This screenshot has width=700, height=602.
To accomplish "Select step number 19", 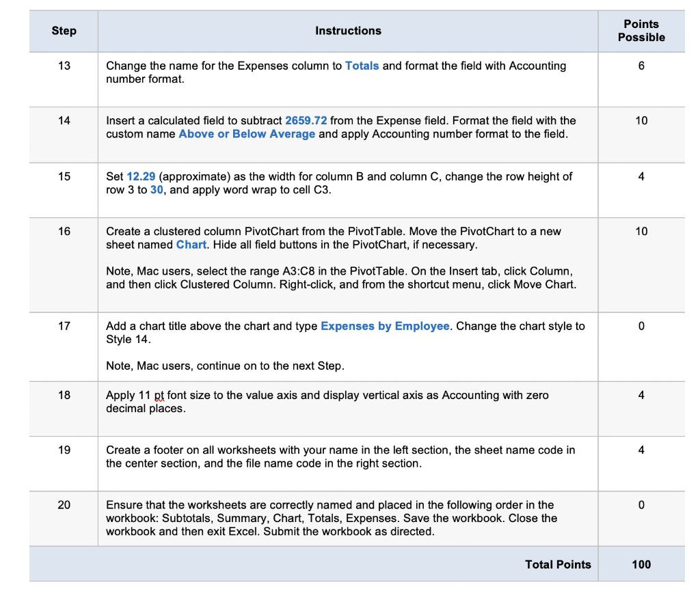I will pyautogui.click(x=64, y=450).
